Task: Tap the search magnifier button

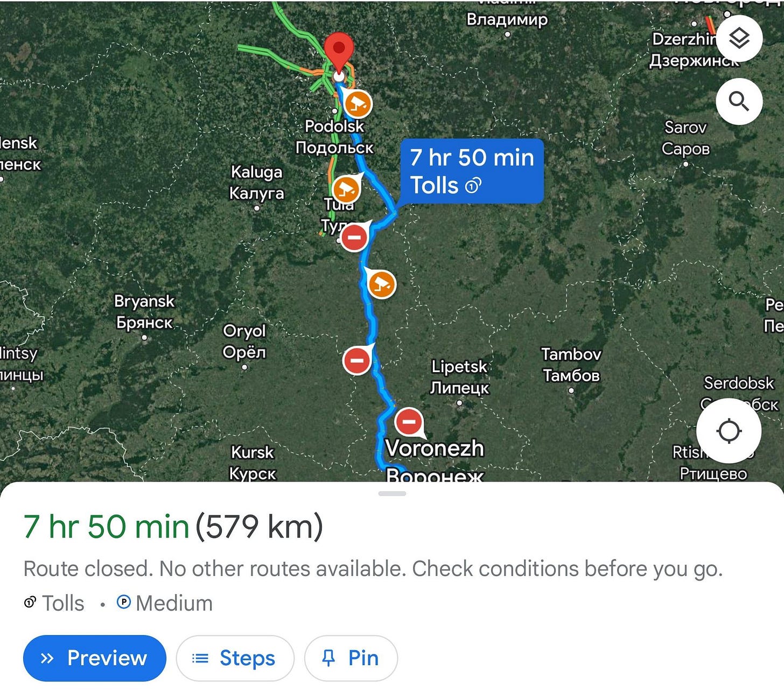Action: (x=739, y=101)
